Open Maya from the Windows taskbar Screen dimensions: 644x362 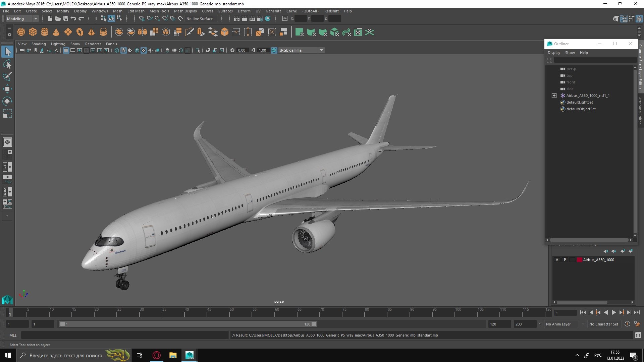tap(190, 355)
